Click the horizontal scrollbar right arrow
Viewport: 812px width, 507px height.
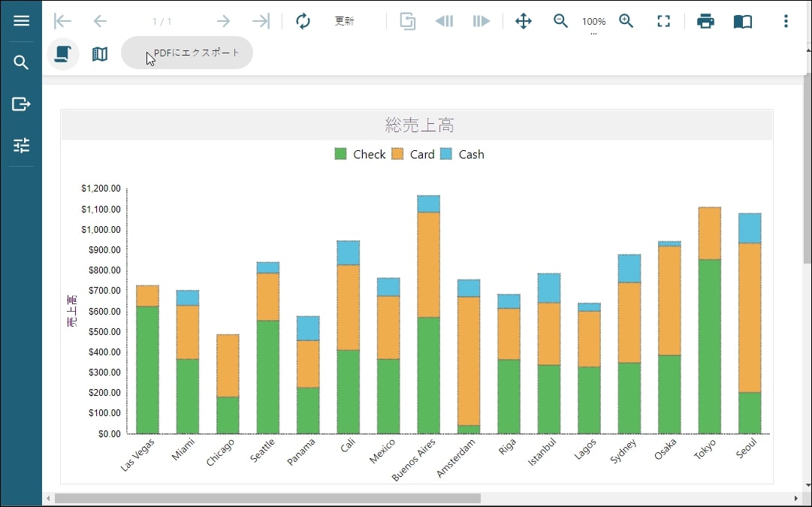pos(796,498)
